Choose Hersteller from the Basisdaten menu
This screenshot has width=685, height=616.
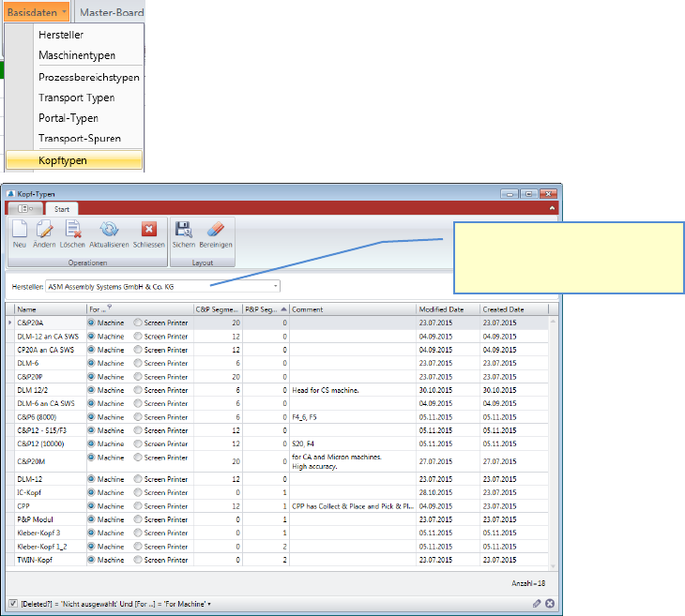click(x=61, y=35)
